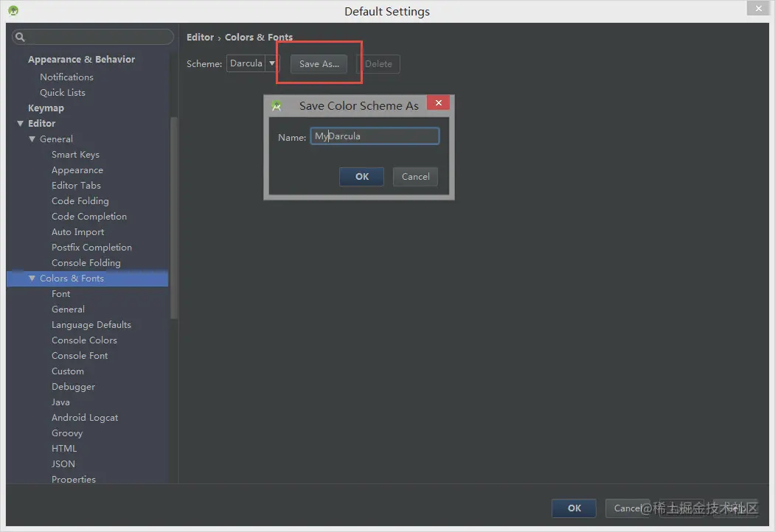
Task: Click Editor in the breadcrumb header
Action: 200,38
